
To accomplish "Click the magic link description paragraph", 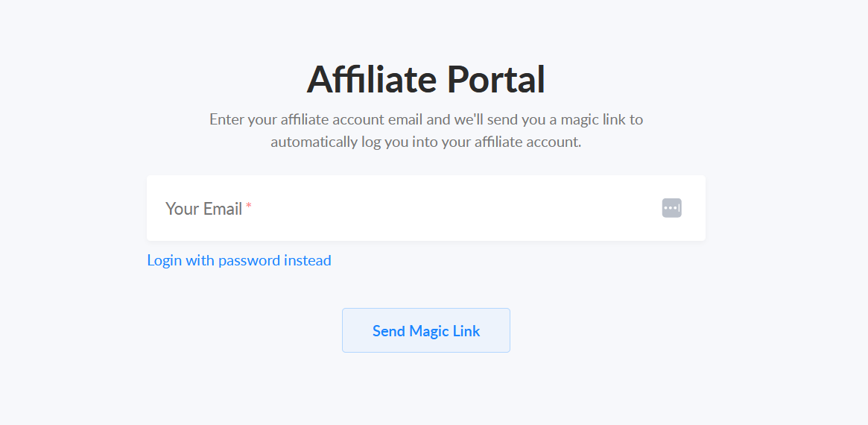I will click(425, 130).
